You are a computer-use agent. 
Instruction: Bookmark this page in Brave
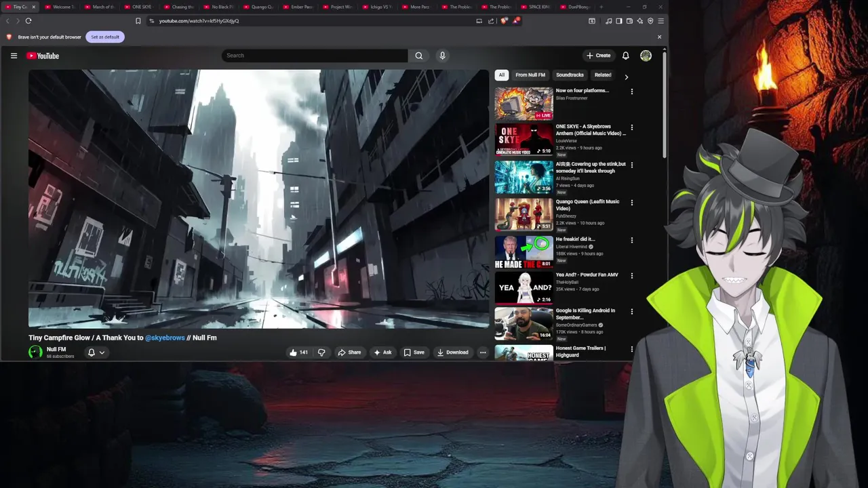coord(138,21)
